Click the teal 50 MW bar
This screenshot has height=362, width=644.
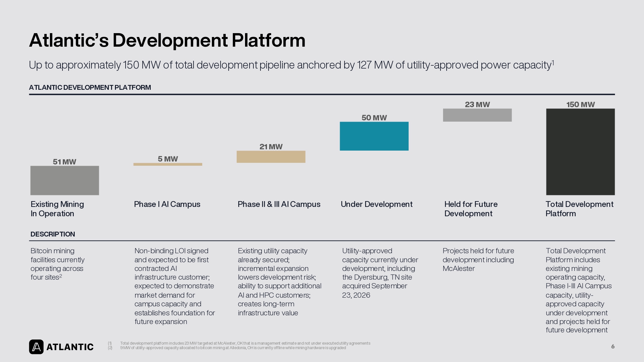pos(374,136)
